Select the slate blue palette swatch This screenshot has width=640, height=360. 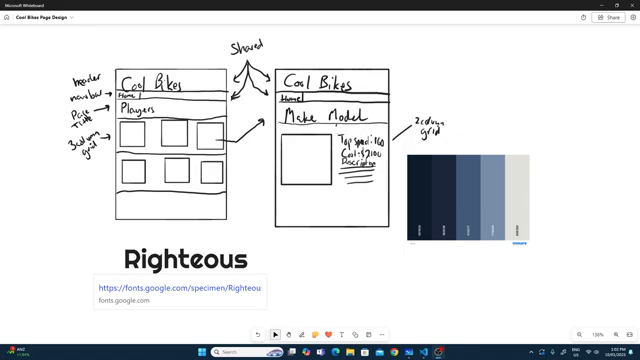468,197
